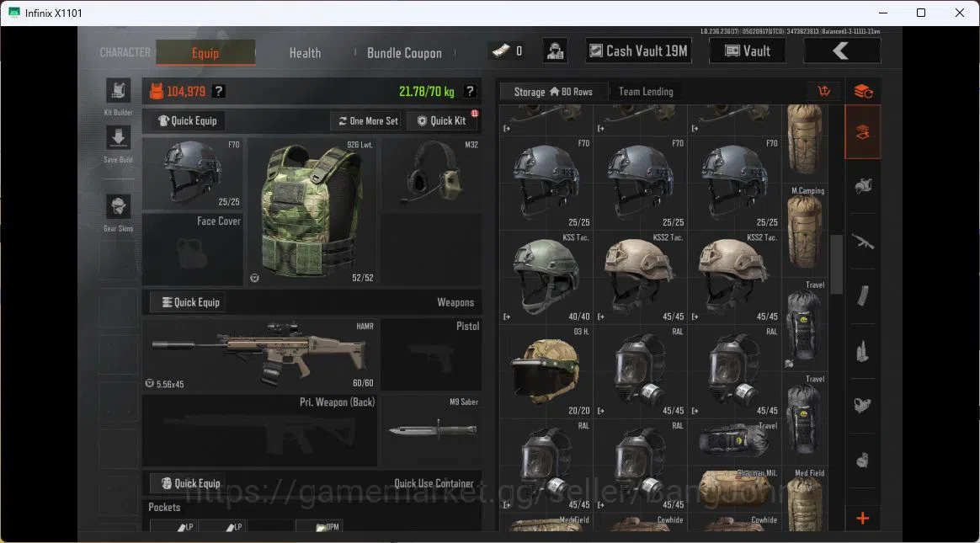Screen dimensions: 980x543
Task: Open the Vault button
Action: point(748,51)
